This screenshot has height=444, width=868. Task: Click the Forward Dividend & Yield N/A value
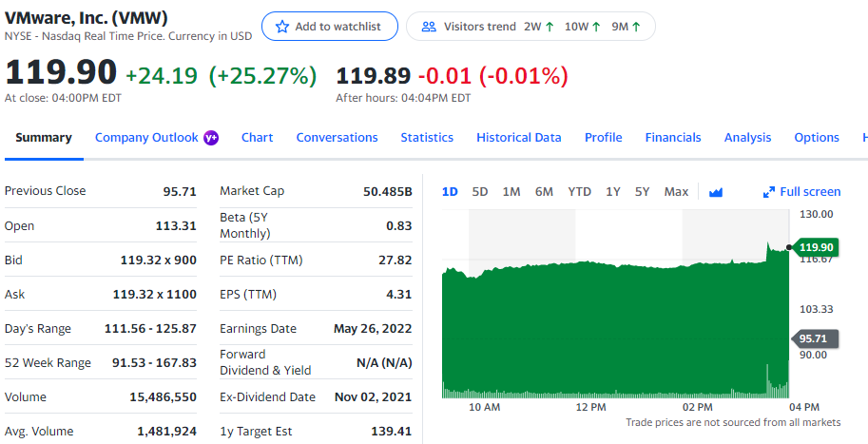[x=384, y=363]
